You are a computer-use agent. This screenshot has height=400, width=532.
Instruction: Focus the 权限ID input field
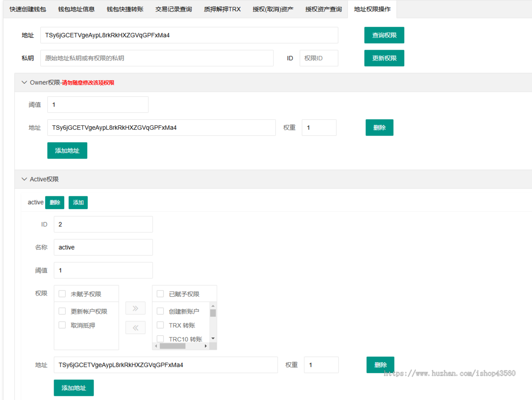(x=319, y=58)
